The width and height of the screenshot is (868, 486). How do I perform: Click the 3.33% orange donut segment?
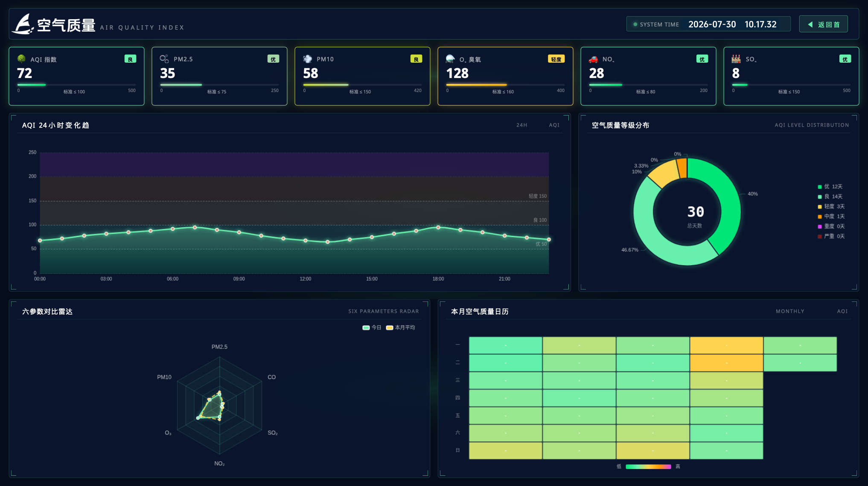[682, 168]
